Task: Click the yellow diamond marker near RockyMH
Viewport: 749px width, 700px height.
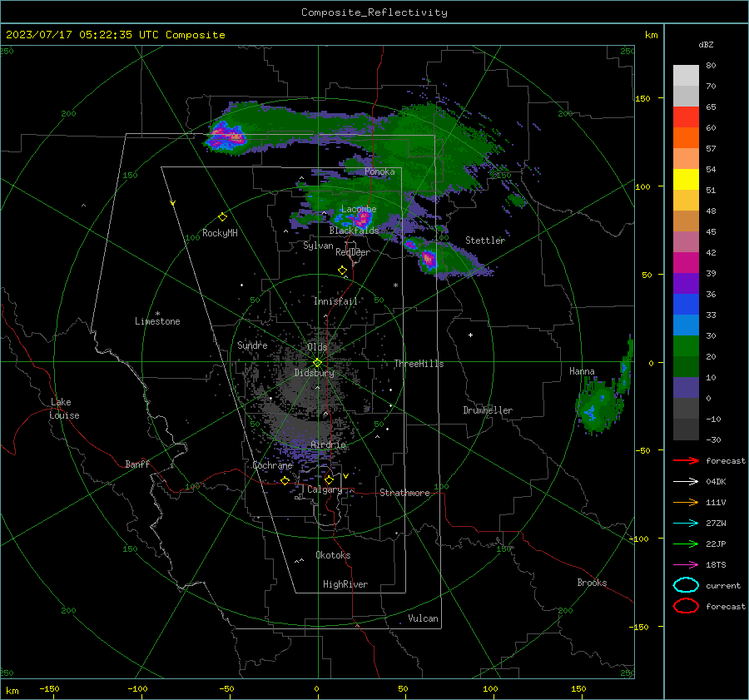Action: 222,217
